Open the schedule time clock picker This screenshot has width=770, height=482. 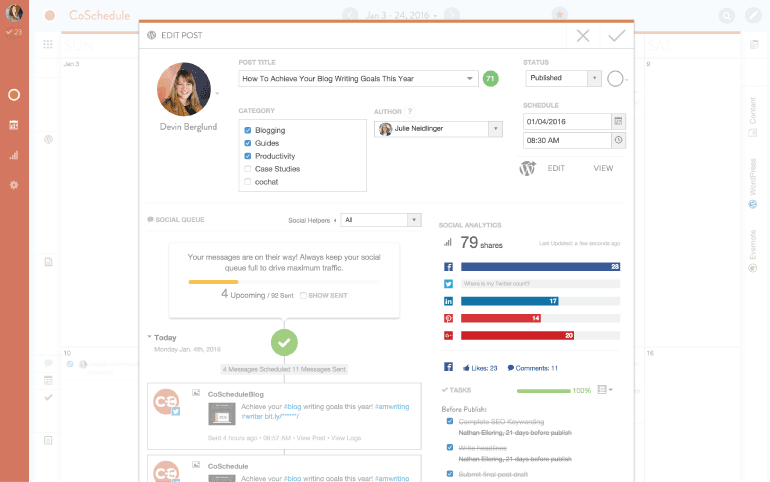[618, 140]
